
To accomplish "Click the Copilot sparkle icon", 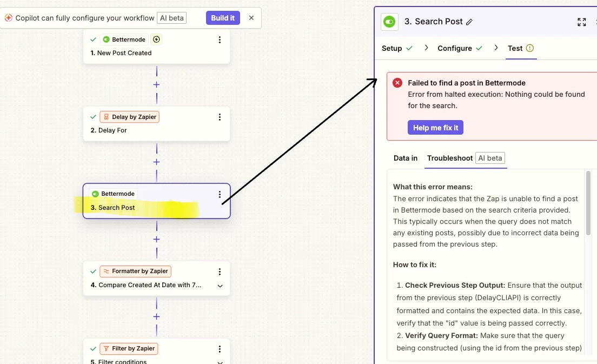I will click(x=8, y=18).
